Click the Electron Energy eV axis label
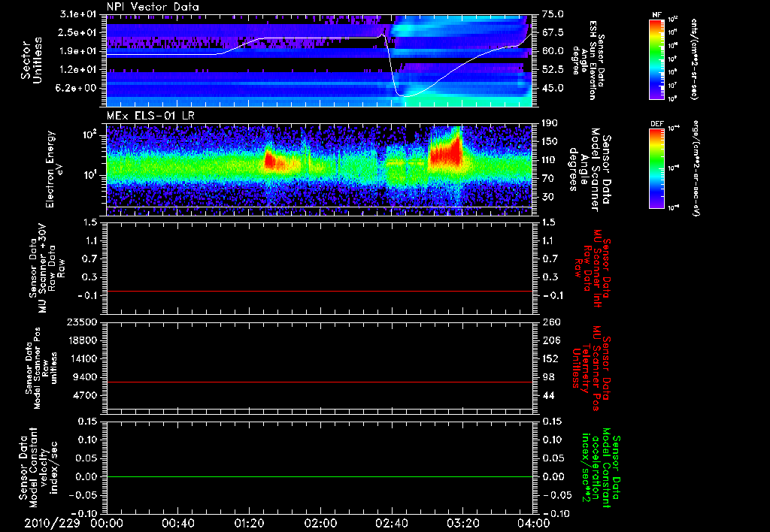 [56, 169]
